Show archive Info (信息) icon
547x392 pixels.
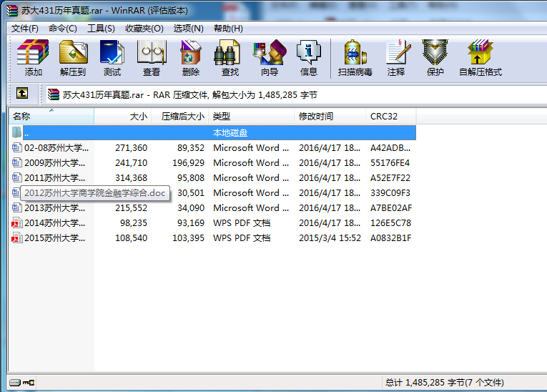pos(308,52)
